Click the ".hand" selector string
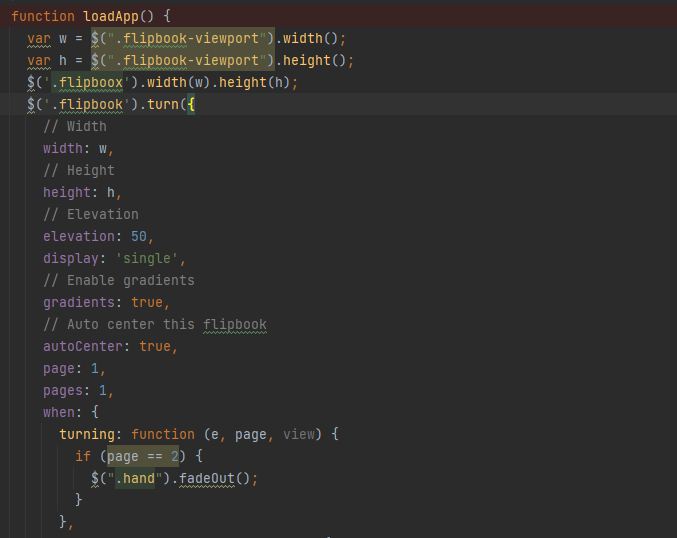 click(x=138, y=478)
